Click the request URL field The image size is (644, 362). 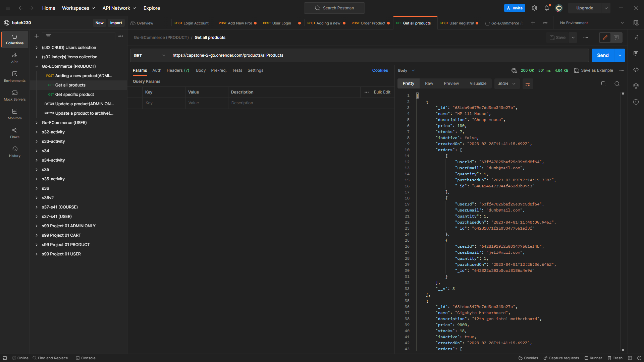(x=379, y=55)
